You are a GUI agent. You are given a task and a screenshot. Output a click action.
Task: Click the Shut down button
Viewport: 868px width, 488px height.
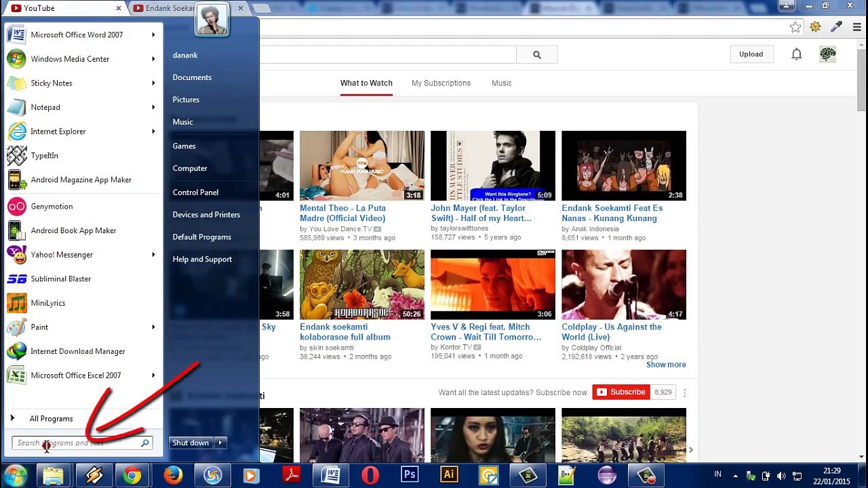[x=191, y=443]
